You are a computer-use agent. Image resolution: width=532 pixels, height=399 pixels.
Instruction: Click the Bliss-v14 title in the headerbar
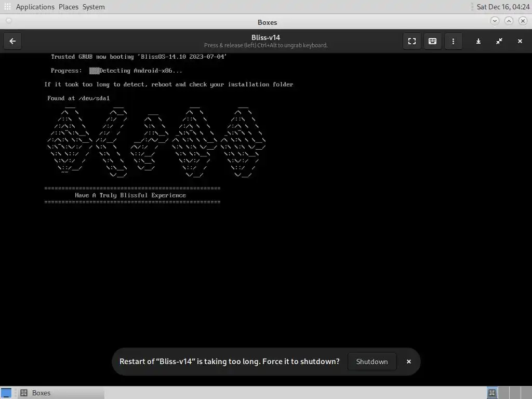pos(265,37)
